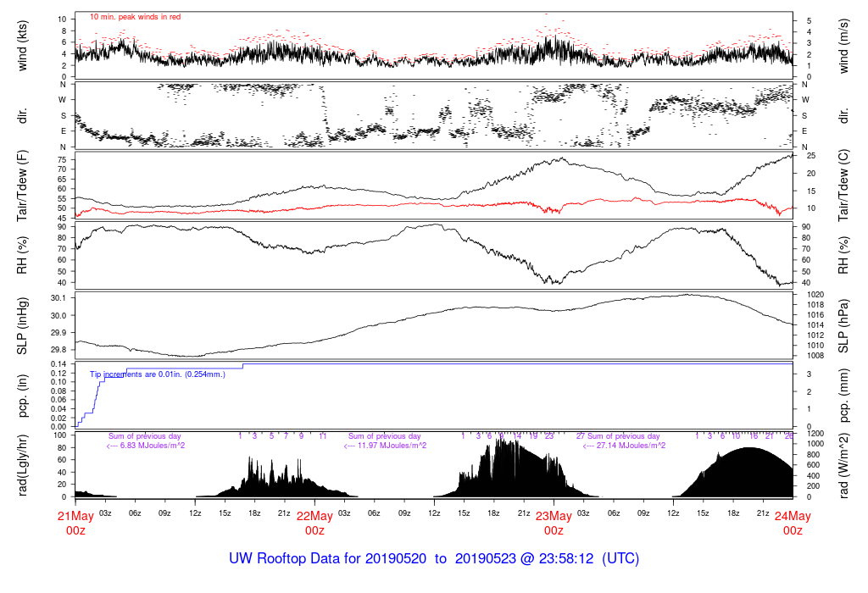
Task: Click the 'SLP (inHg)' axis label
Action: click(x=22, y=326)
